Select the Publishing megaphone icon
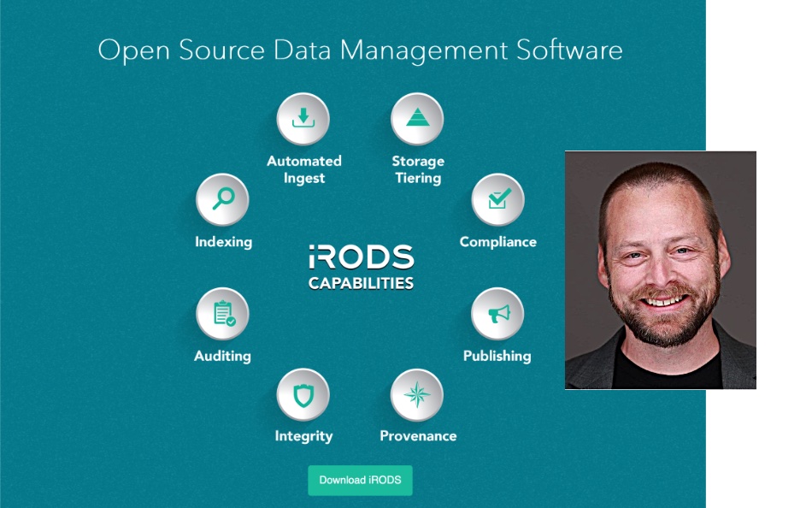812x508 pixels. 497,314
